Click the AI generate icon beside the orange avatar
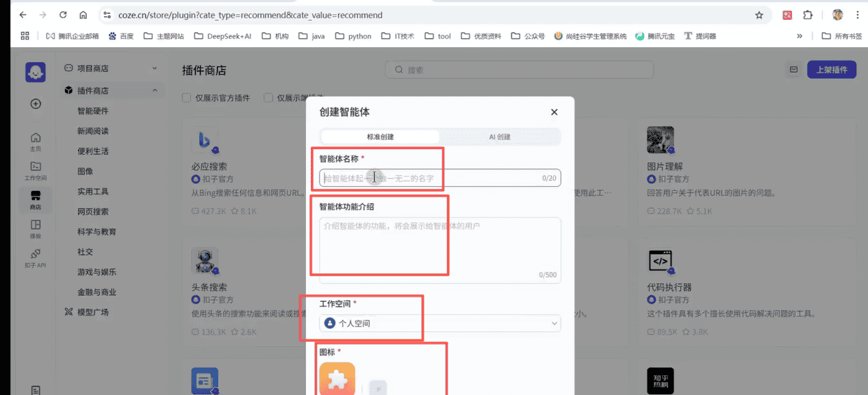 [x=378, y=387]
